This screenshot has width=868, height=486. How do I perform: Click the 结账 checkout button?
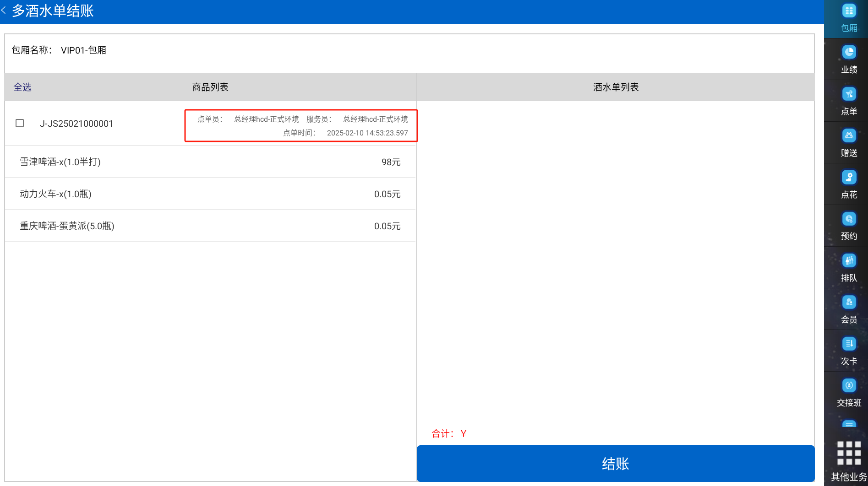[x=616, y=464]
